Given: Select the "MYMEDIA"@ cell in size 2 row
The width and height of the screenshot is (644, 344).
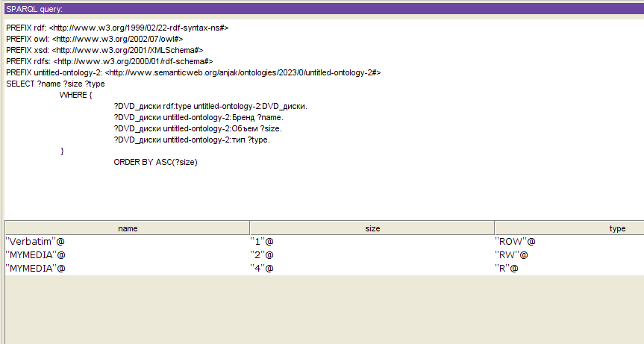Looking at the screenshot, I should (x=128, y=255).
